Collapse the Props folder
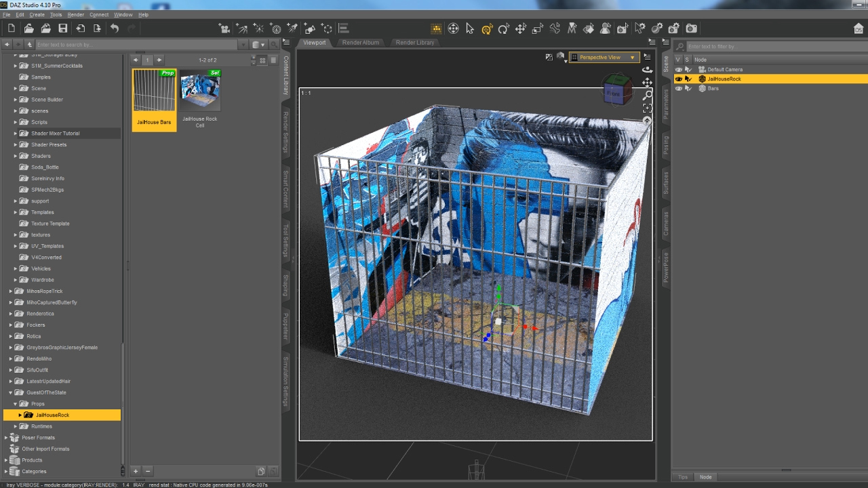The width and height of the screenshot is (868, 488). click(16, 404)
